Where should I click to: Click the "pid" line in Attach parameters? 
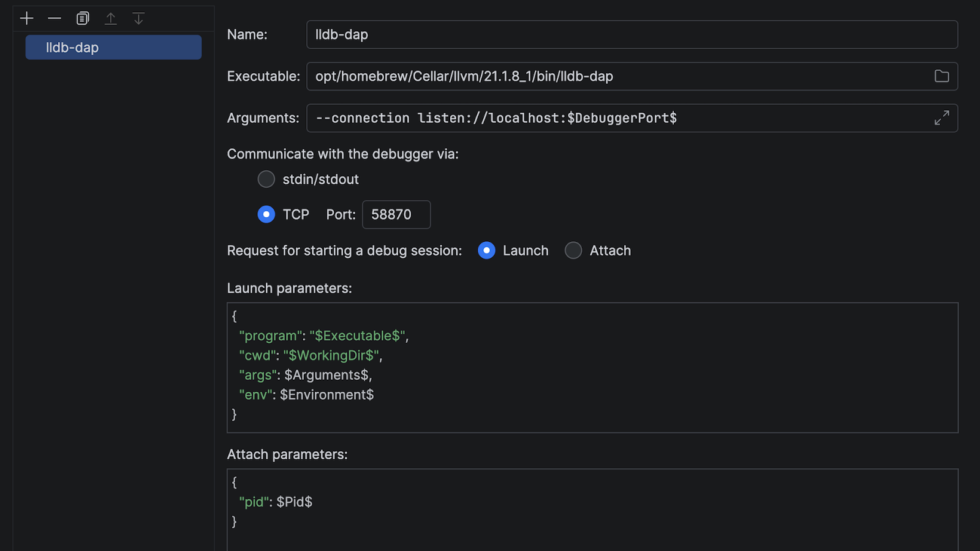coord(276,502)
